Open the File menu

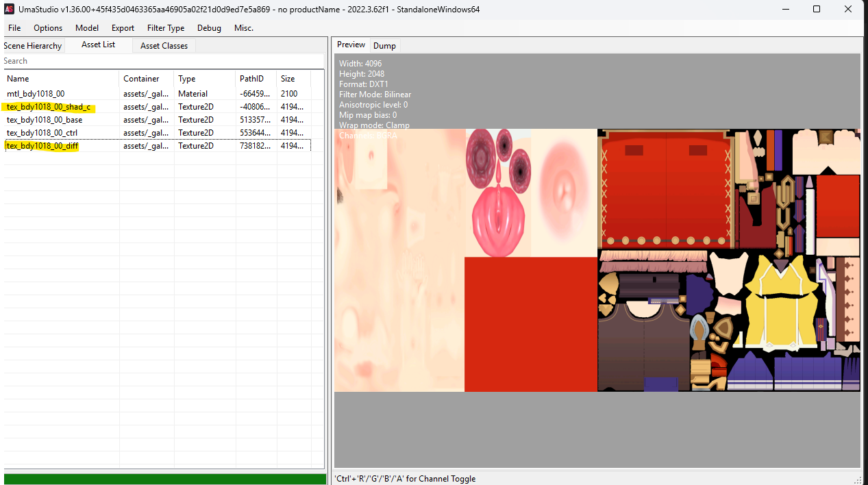coord(14,28)
